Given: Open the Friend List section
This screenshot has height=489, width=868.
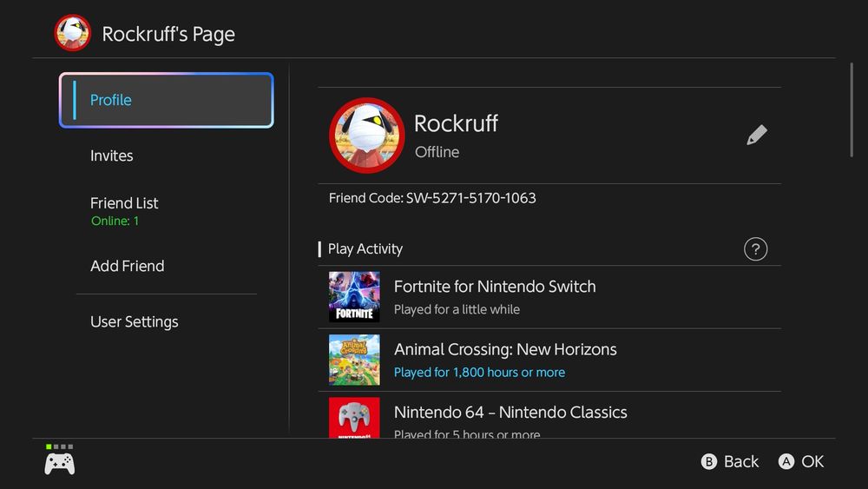Looking at the screenshot, I should coord(124,210).
